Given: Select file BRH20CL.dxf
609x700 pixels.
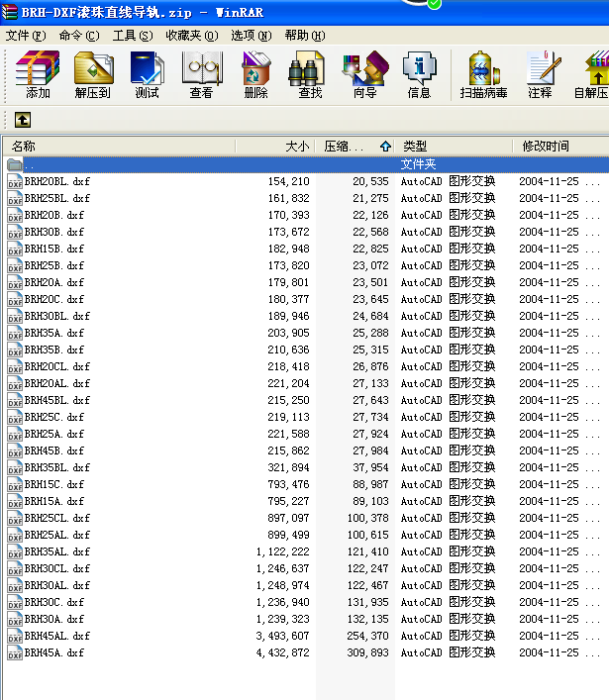Looking at the screenshot, I should [x=56, y=366].
